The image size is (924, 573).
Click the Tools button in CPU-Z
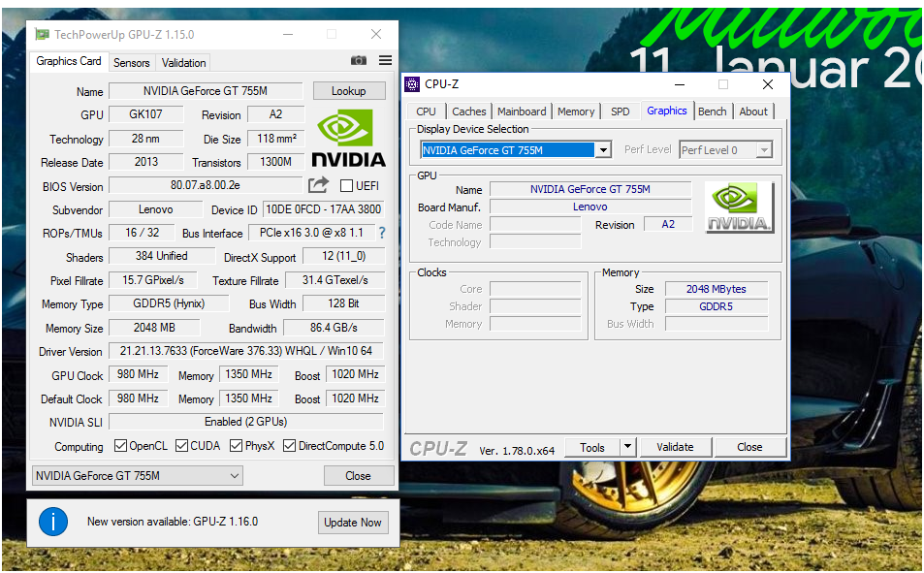pos(592,447)
